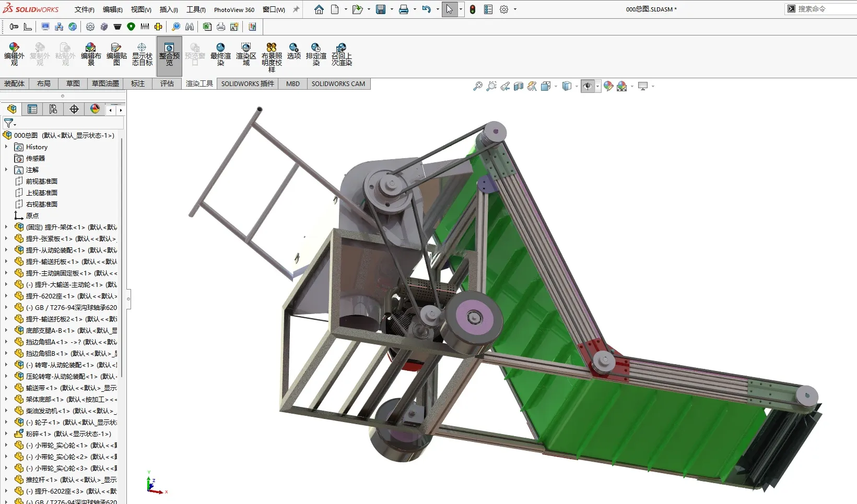857x504 pixels.
Task: Click the Save button in the toolbar
Action: 381,9
